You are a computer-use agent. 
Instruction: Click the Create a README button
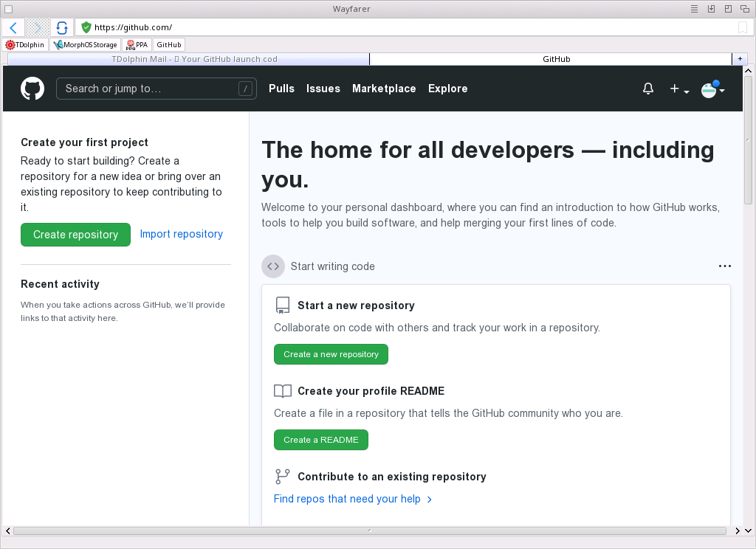click(x=321, y=440)
